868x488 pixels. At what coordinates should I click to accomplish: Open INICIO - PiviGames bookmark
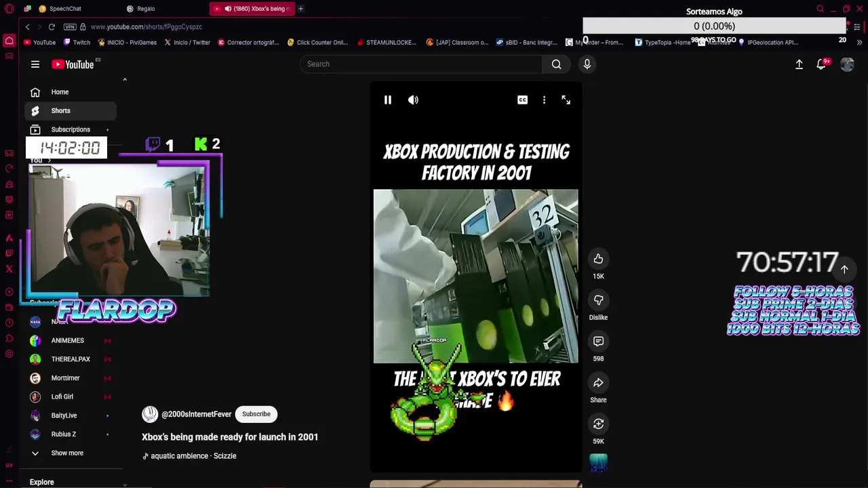pyautogui.click(x=127, y=42)
